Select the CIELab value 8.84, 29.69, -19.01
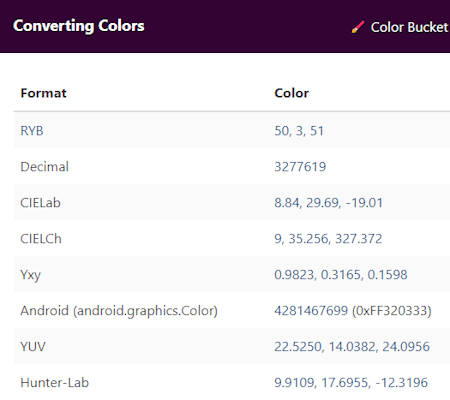 (328, 203)
